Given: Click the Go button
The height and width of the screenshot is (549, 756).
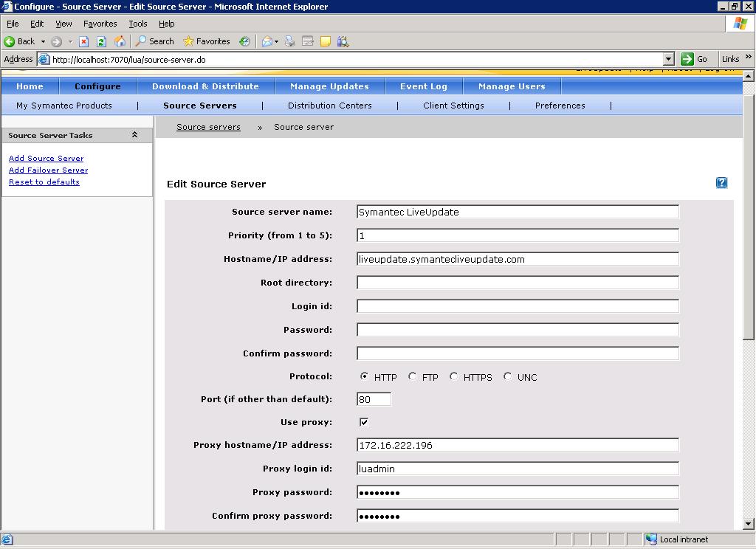Looking at the screenshot, I should (x=694, y=59).
